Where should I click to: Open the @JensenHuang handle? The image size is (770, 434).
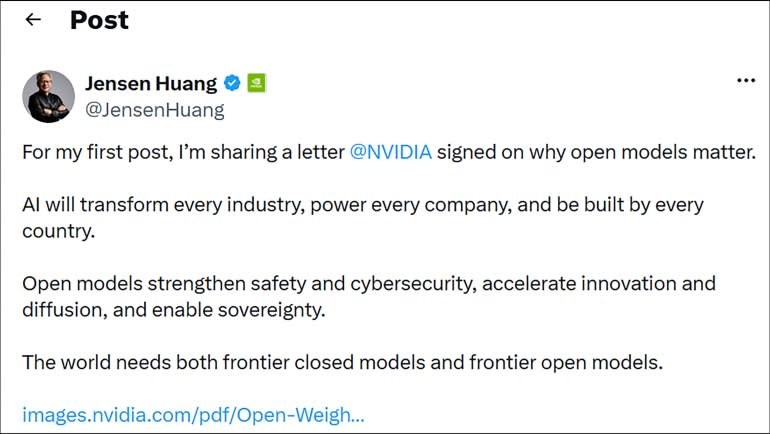[155, 110]
